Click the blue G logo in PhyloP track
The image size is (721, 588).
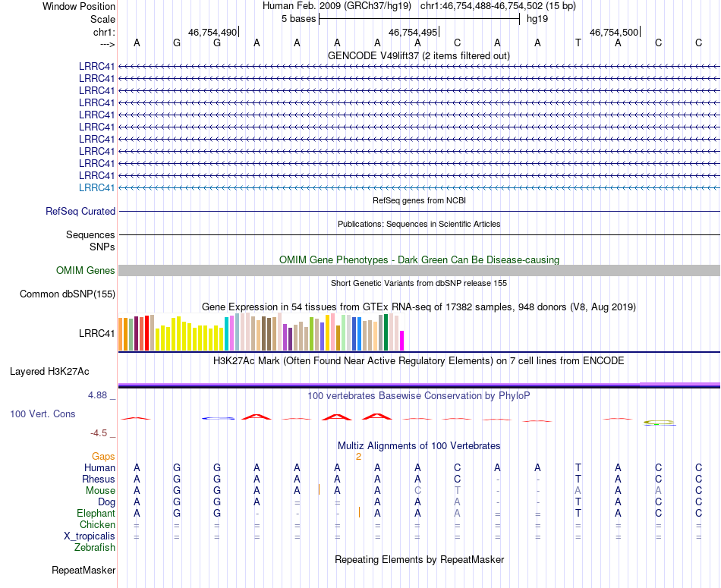219,418
